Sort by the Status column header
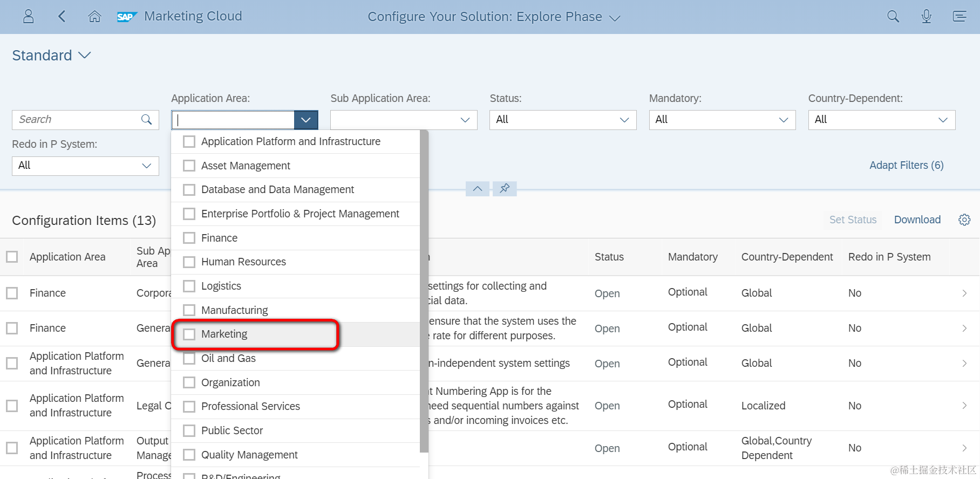This screenshot has width=980, height=479. [609, 257]
